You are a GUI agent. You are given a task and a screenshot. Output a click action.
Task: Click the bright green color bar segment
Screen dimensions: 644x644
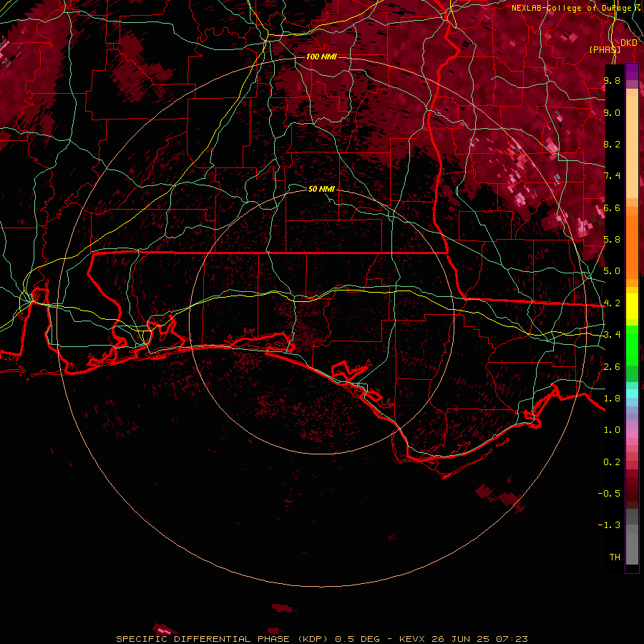(x=632, y=345)
